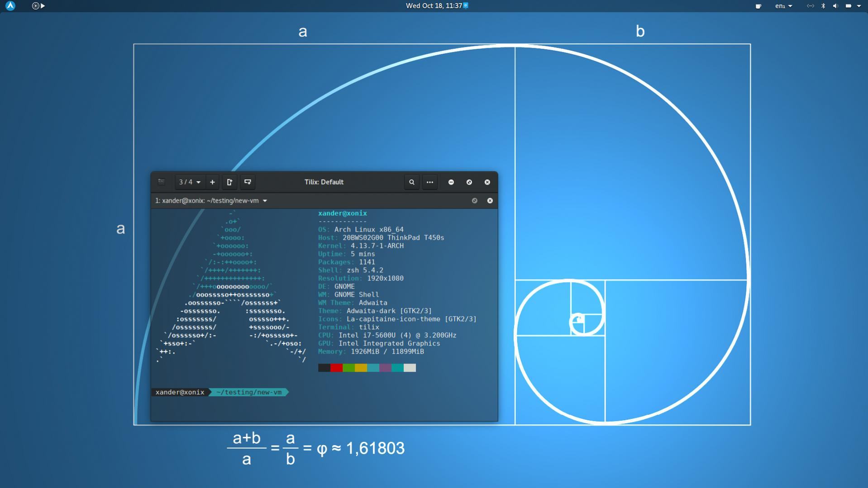The height and width of the screenshot is (488, 868).
Task: Click the '~/testing/new-vm' prompt segment
Action: click(249, 392)
